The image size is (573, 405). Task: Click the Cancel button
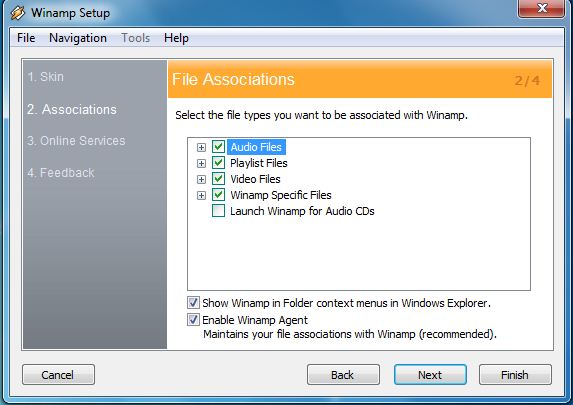[x=58, y=375]
